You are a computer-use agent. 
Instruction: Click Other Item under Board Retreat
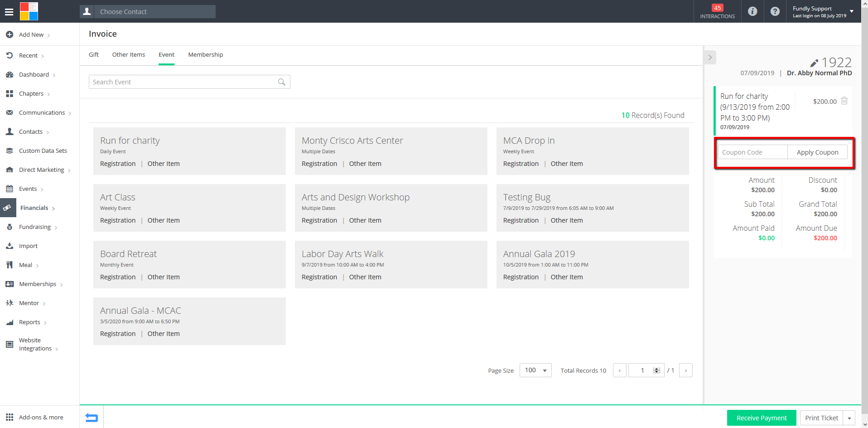tap(164, 277)
